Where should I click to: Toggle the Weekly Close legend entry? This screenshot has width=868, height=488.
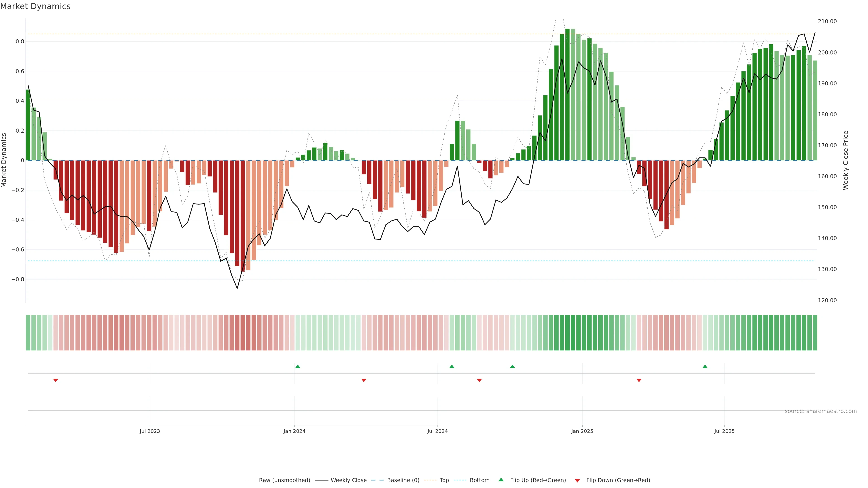pyautogui.click(x=348, y=480)
